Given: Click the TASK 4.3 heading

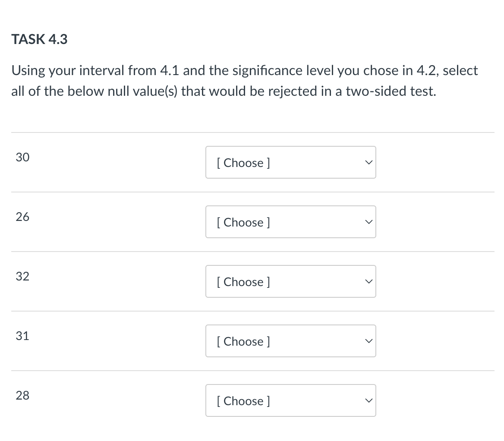Looking at the screenshot, I should coord(39,39).
